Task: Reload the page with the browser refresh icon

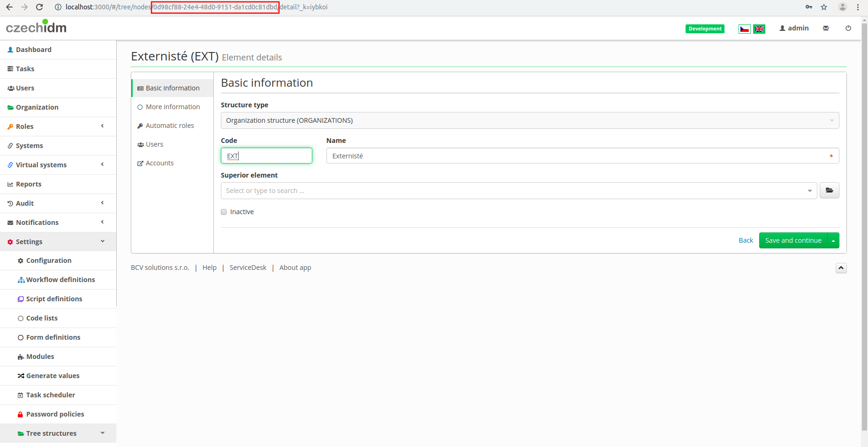Action: (x=39, y=7)
